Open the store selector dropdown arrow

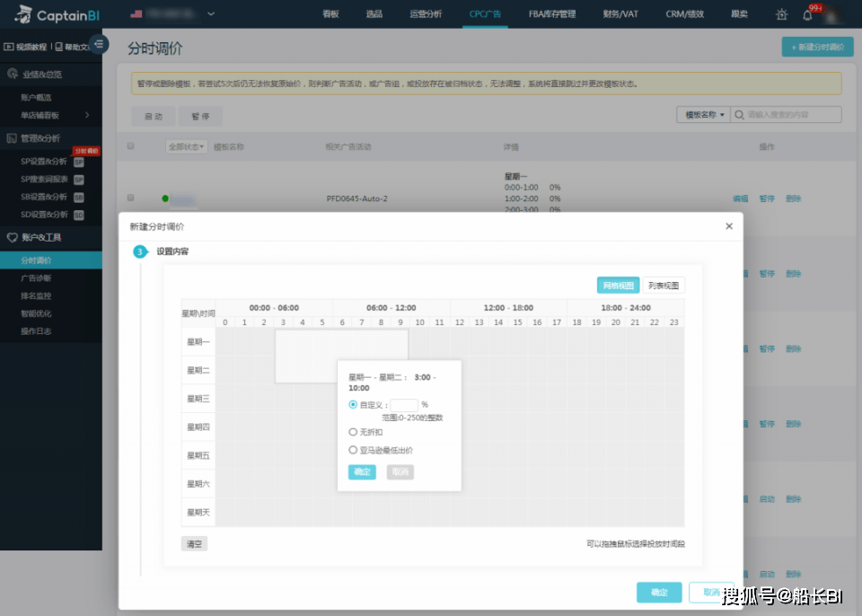click(211, 13)
